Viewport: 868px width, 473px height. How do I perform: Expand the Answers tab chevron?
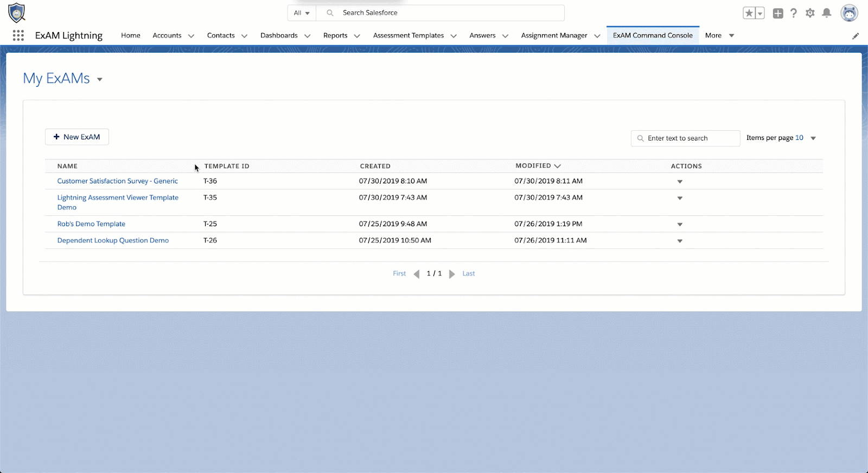pyautogui.click(x=505, y=36)
